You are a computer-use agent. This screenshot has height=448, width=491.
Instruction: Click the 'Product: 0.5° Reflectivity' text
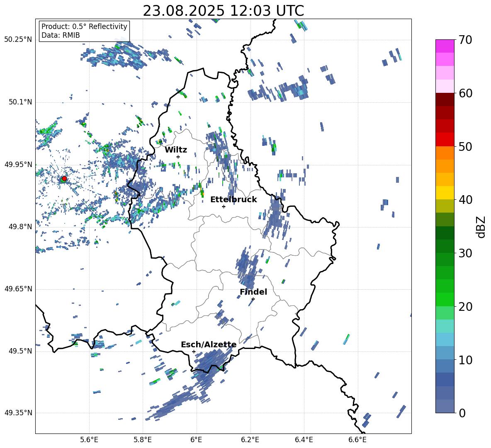84,27
